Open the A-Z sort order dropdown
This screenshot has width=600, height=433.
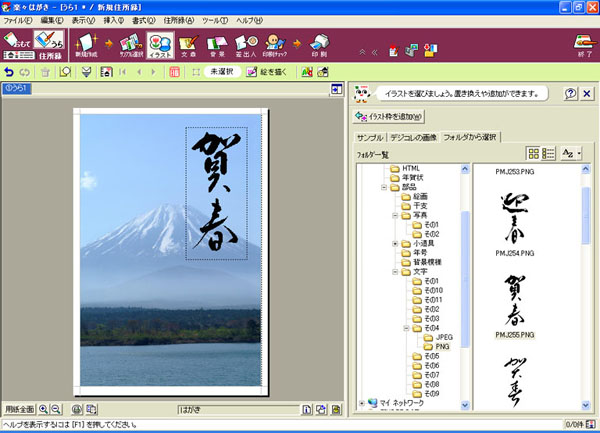coord(571,153)
